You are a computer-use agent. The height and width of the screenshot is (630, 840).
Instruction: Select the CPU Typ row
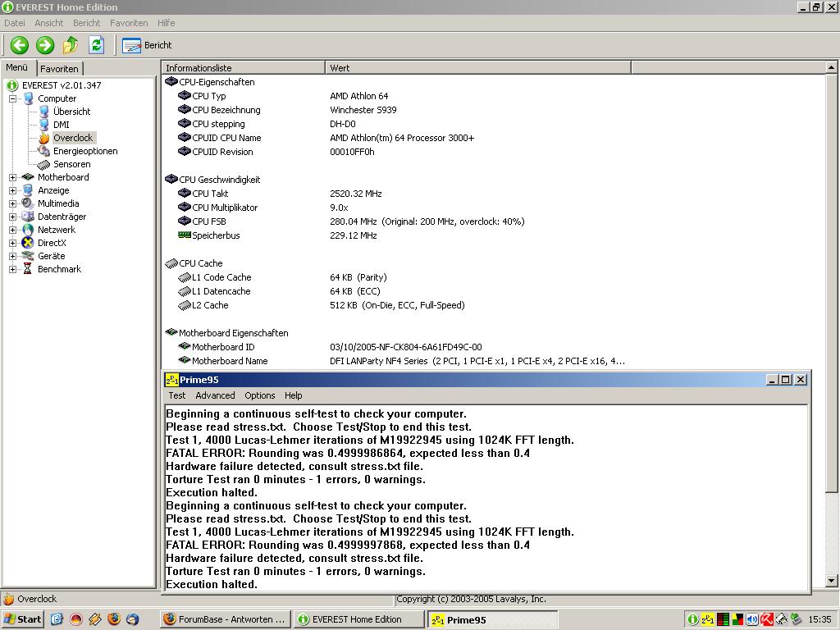(493, 96)
